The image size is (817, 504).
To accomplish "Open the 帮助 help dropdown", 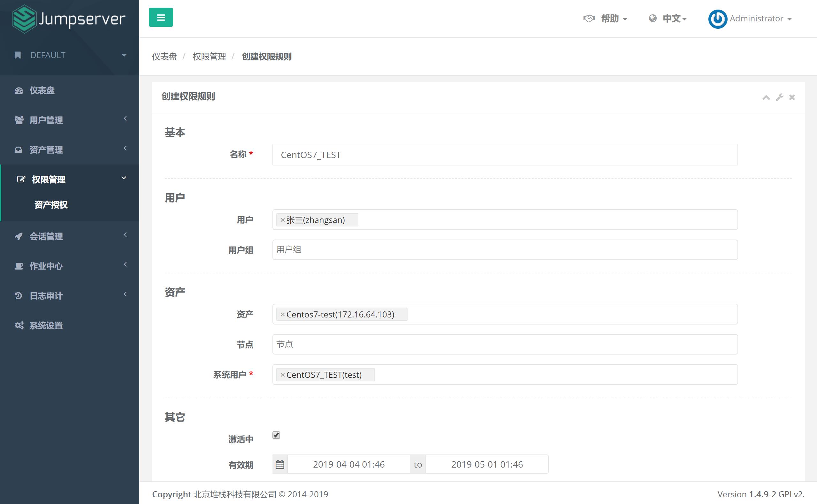I will point(614,18).
